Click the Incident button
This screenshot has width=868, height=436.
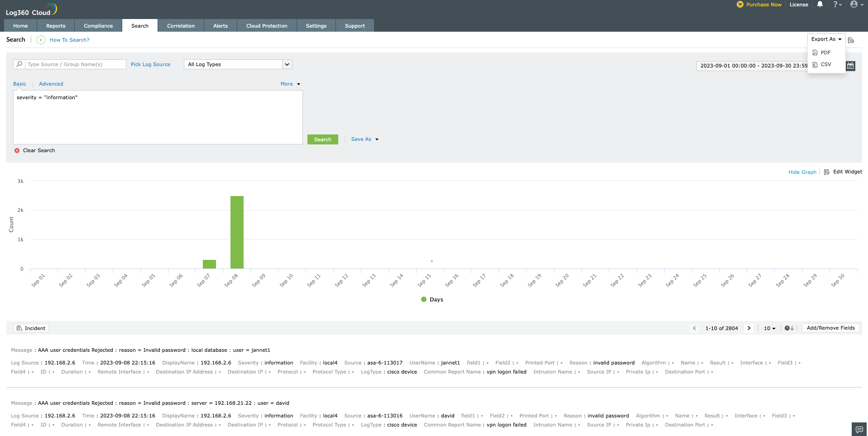click(x=31, y=328)
